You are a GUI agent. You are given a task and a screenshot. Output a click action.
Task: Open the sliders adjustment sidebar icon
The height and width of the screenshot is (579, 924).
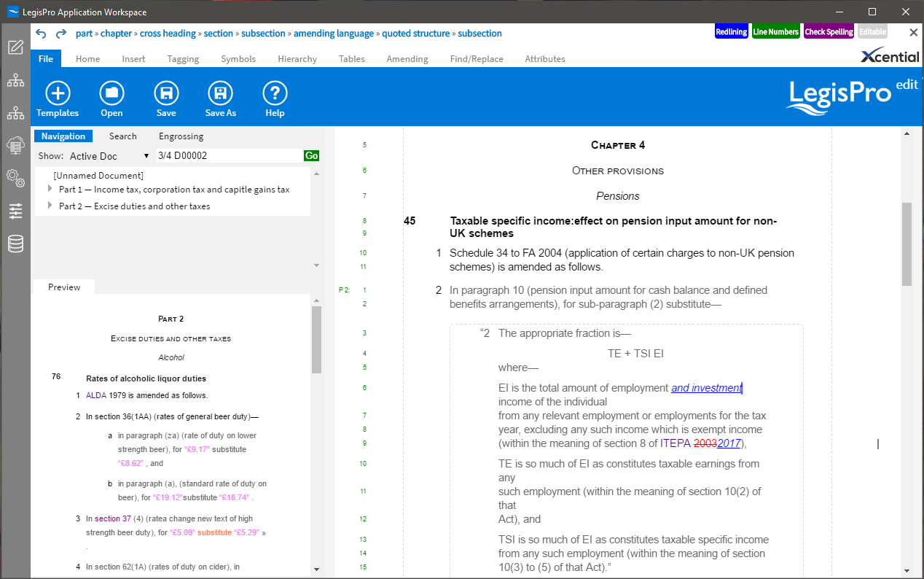pyautogui.click(x=15, y=211)
